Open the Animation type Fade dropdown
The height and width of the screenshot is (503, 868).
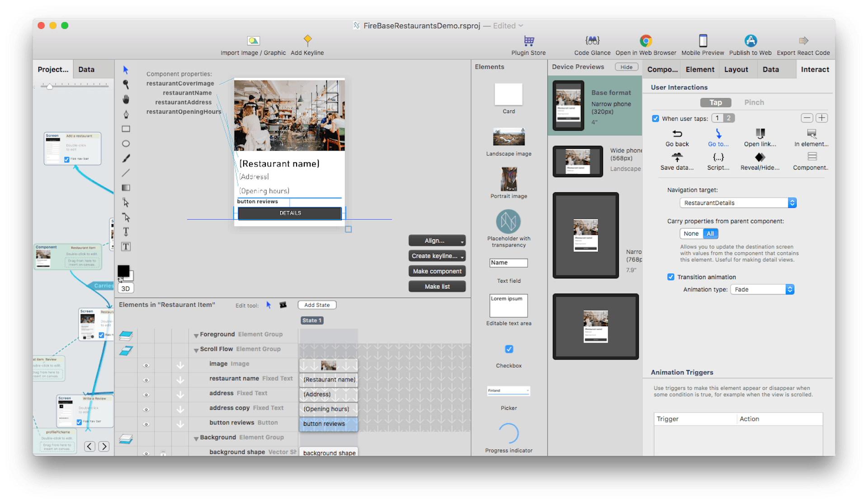coord(762,289)
